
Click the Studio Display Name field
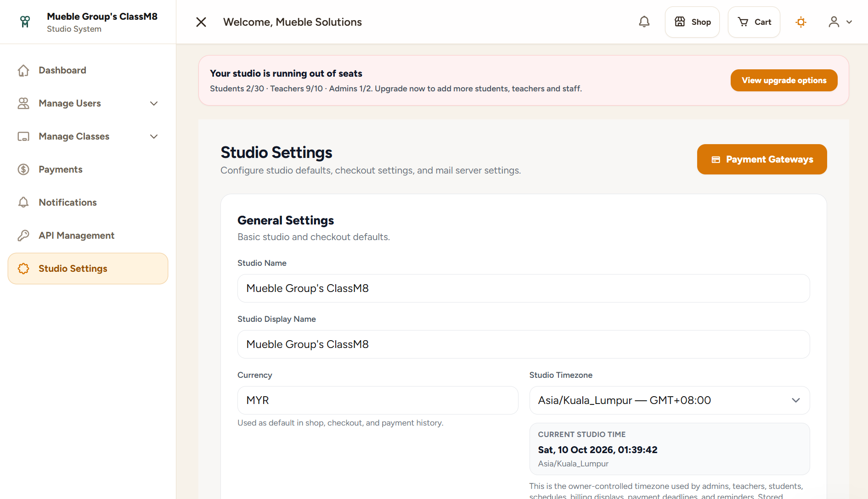(x=524, y=344)
